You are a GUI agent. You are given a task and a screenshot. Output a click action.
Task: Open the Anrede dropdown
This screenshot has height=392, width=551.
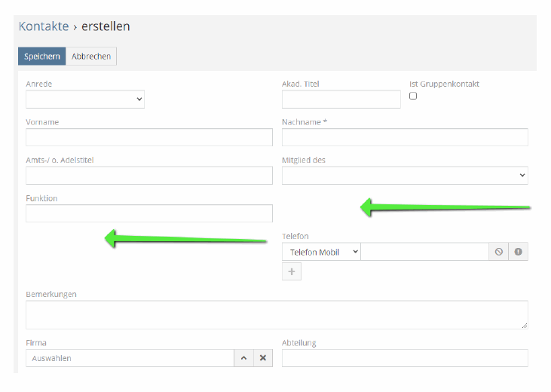tap(85, 100)
